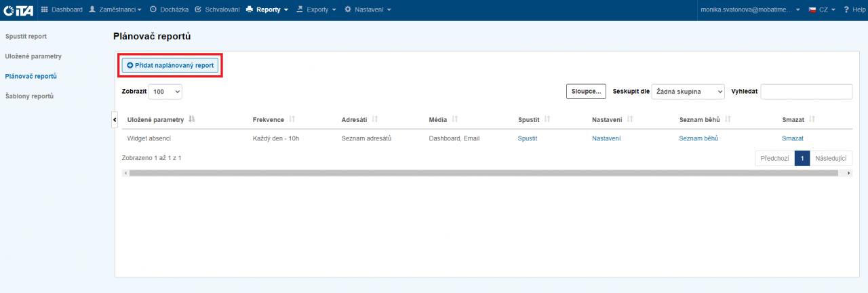Open the CZ language flag selector
868x293 pixels.
click(821, 9)
